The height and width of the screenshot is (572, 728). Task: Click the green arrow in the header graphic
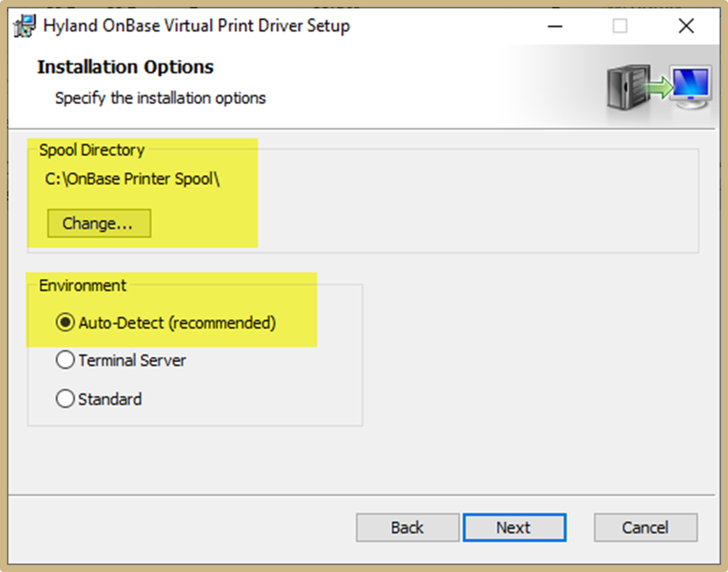[659, 87]
